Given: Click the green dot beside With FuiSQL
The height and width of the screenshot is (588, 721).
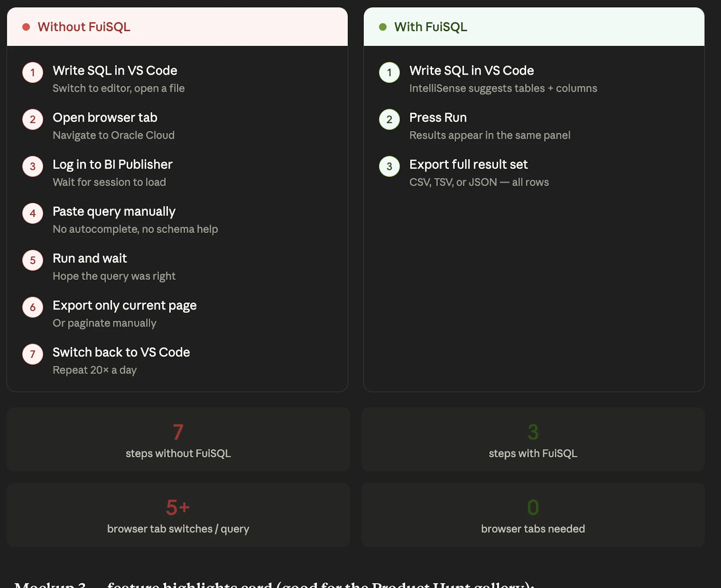Looking at the screenshot, I should [383, 27].
